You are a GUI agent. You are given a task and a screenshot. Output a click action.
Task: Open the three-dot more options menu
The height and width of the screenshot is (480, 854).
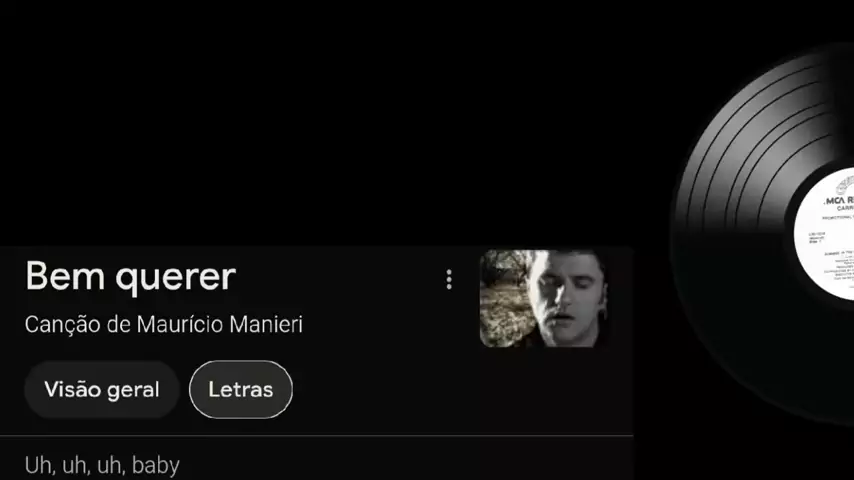449,280
